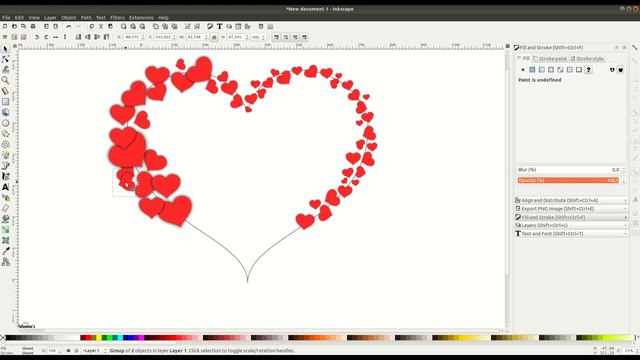Switch to the Stroke paint tab
640x360 pixels.
point(550,59)
